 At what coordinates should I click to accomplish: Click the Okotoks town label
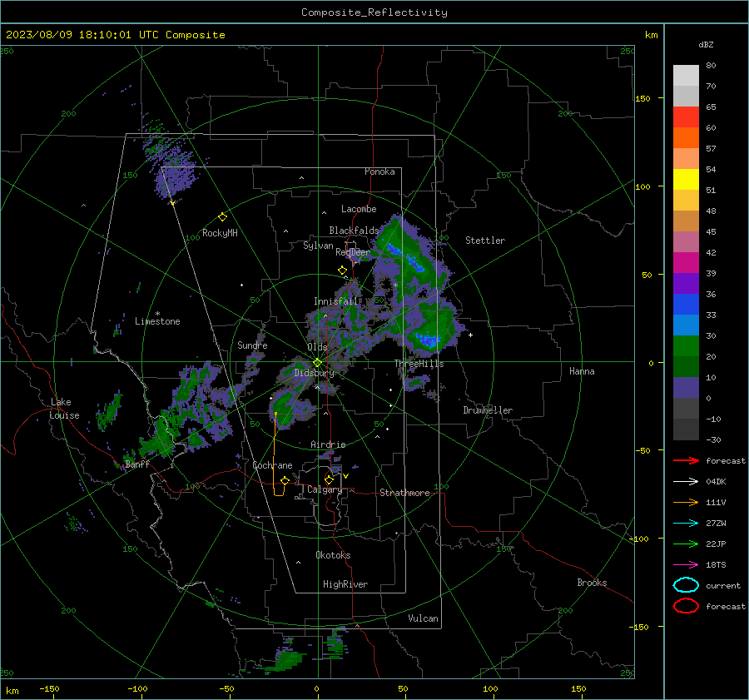point(333,555)
